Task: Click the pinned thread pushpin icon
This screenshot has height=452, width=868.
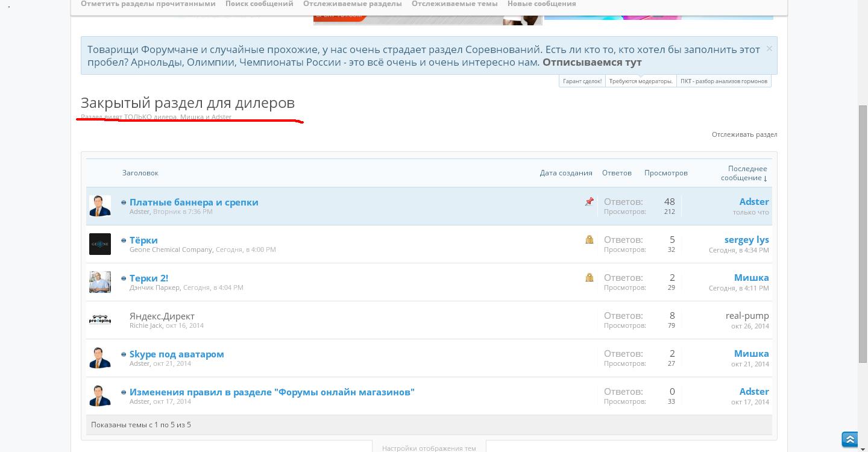Action: coord(589,202)
